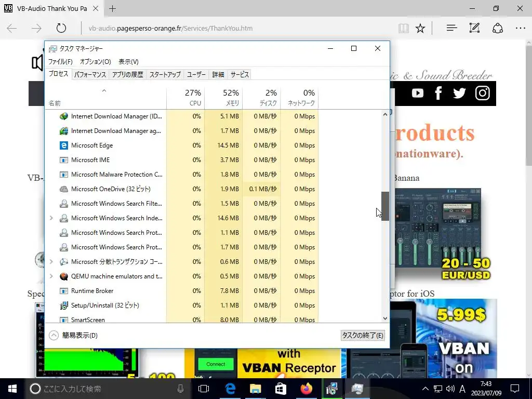
Task: Sort by メモリ column header
Action: (x=223, y=97)
